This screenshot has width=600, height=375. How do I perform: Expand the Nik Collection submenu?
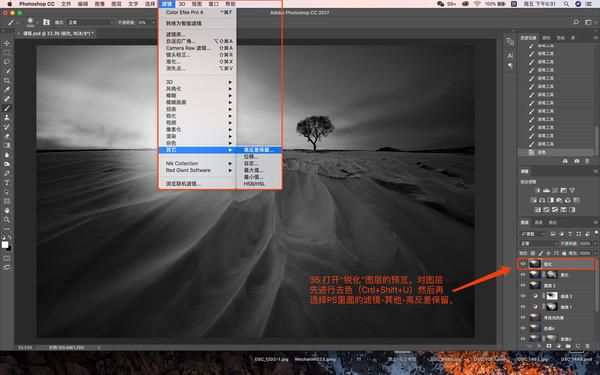[x=197, y=163]
